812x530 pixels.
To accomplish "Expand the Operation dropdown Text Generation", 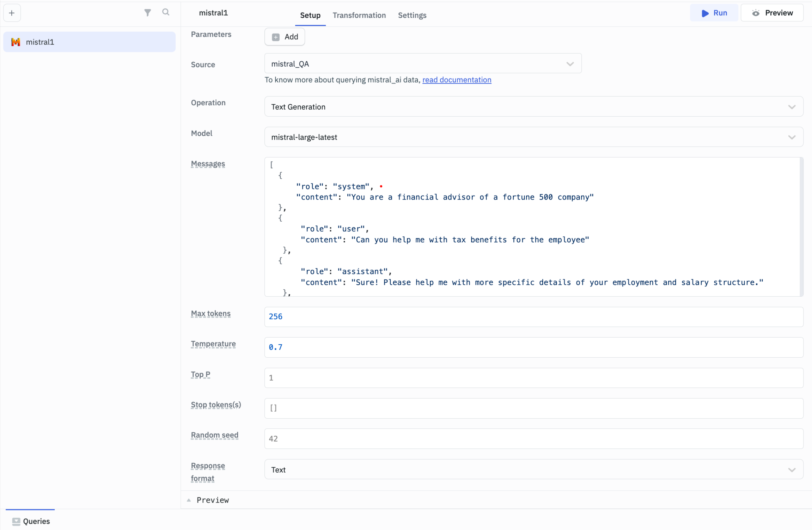I will [533, 107].
